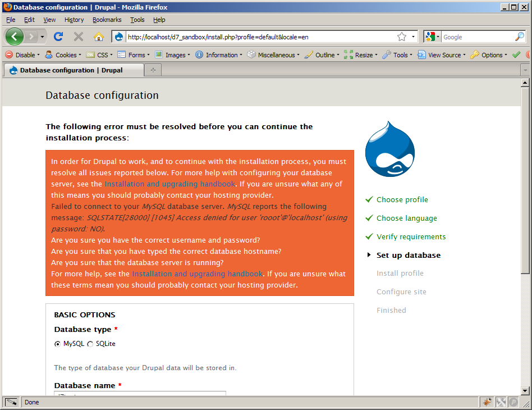This screenshot has height=410, width=532.
Task: Click the grey P icon in status bar
Action: [513, 402]
